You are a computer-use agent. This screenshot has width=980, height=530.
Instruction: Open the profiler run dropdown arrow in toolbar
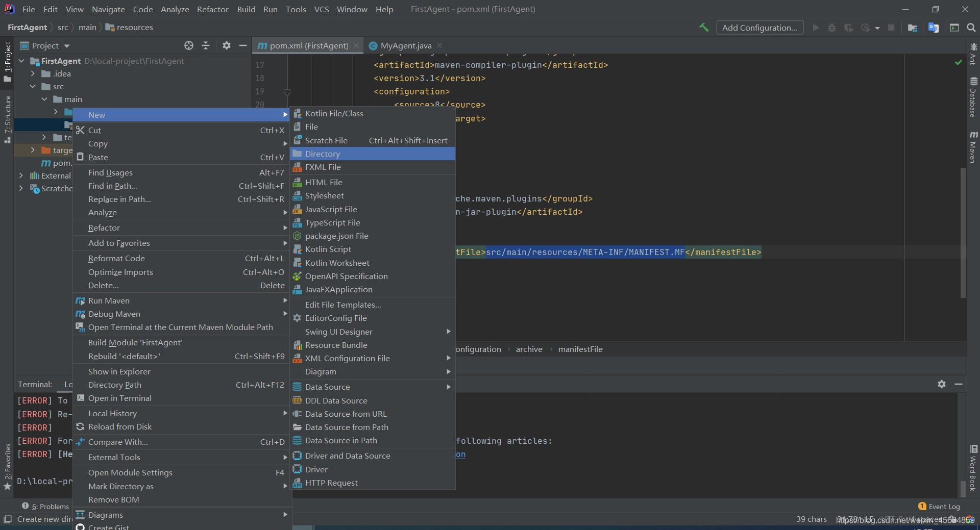coord(877,28)
